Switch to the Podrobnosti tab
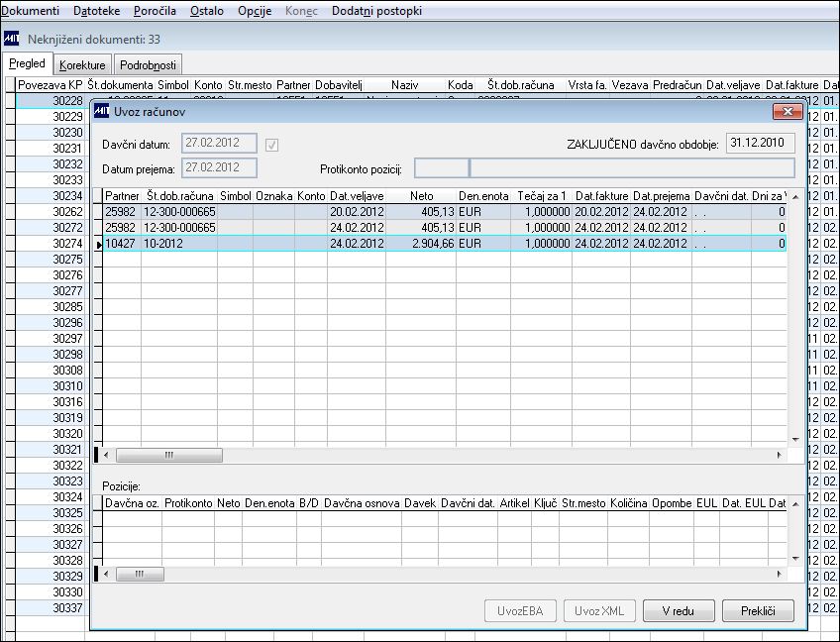This screenshot has width=840, height=642. click(148, 64)
